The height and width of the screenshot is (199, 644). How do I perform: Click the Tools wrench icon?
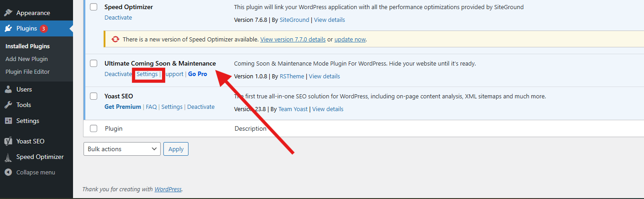tap(8, 105)
